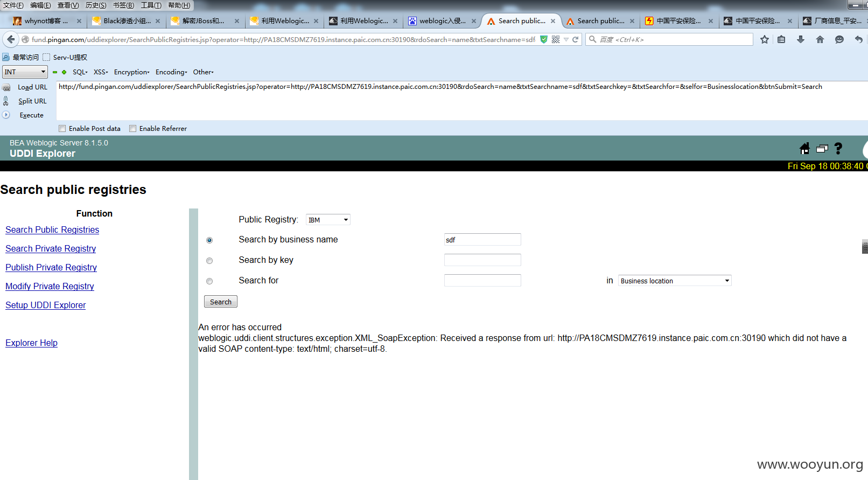The width and height of the screenshot is (868, 480).
Task: Open Explorer Help link
Action: point(31,343)
